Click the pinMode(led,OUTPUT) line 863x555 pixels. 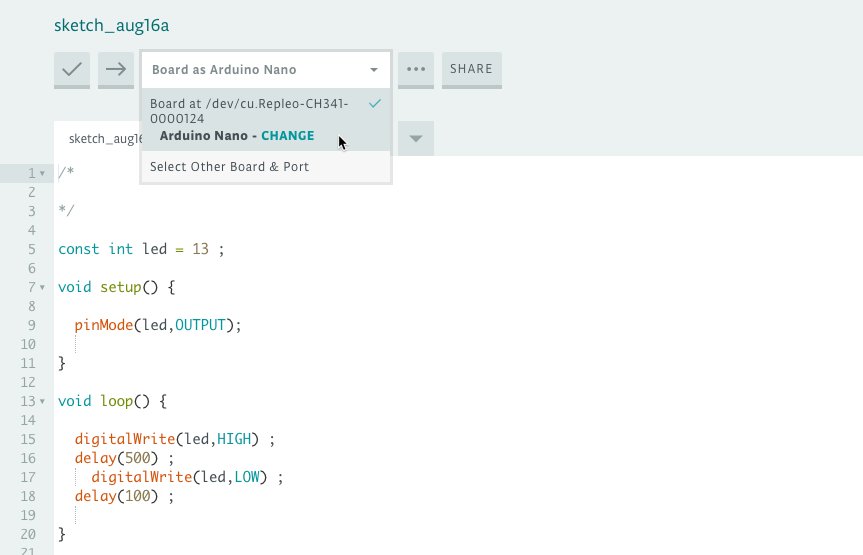(158, 325)
